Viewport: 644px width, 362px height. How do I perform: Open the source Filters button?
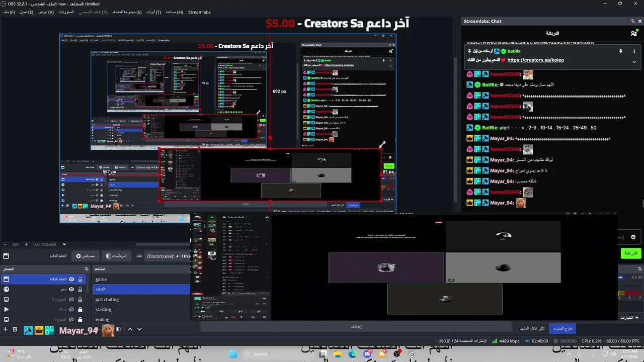click(x=116, y=256)
